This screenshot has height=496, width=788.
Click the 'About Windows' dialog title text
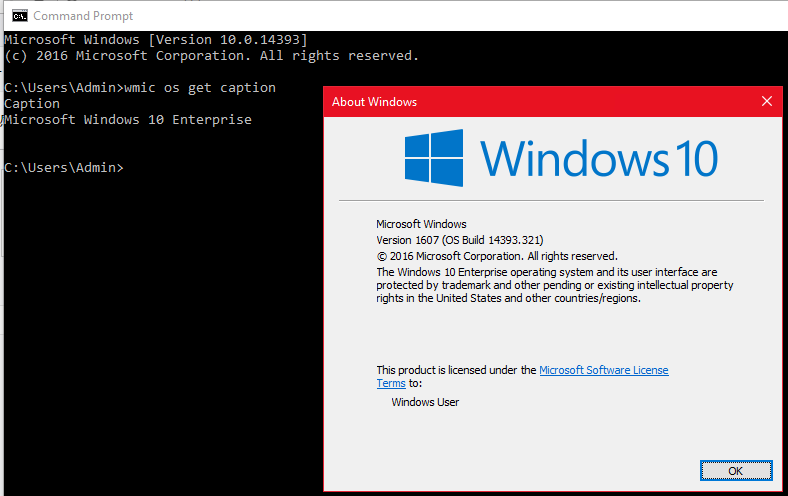[x=374, y=102]
